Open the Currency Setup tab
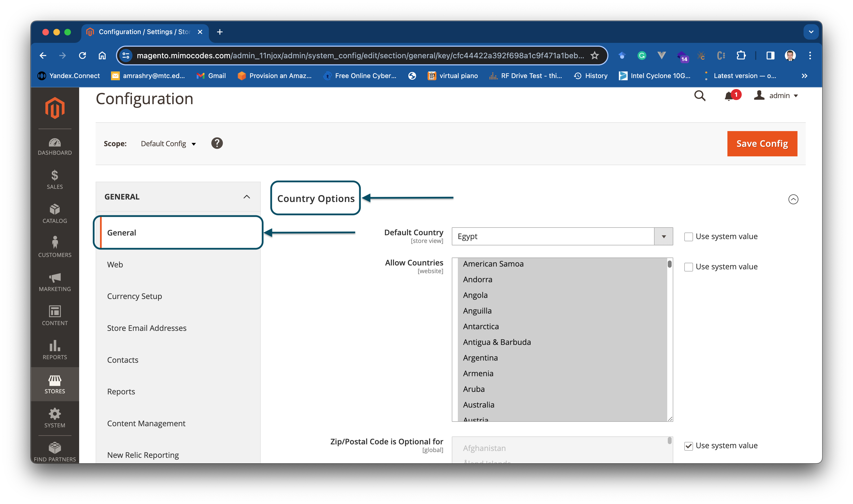This screenshot has height=504, width=853. pos(134,296)
